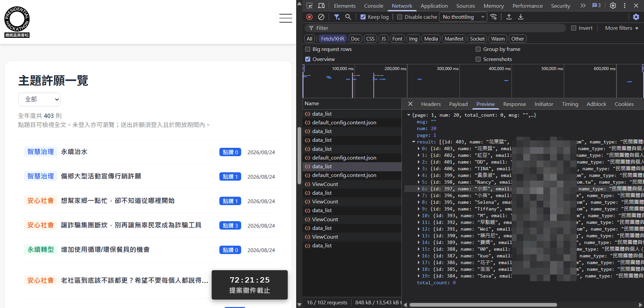
Task: Open DevTools more options kebab menu
Action: [x=625, y=6]
